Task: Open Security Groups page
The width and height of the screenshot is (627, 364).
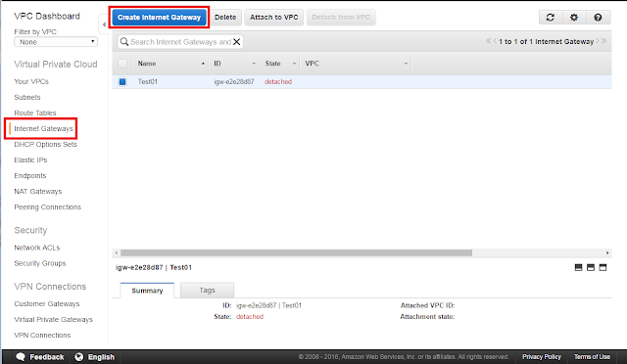Action: (40, 263)
